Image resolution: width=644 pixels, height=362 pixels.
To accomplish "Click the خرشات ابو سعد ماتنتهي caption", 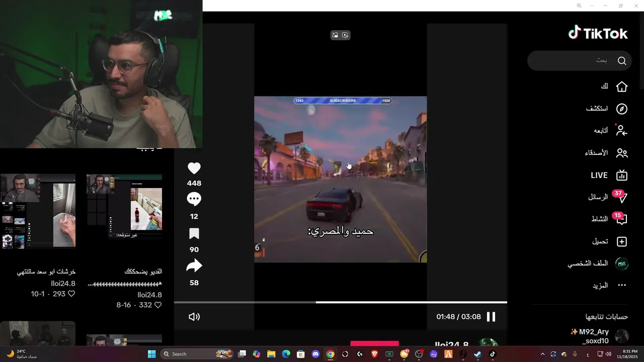I will [46, 271].
